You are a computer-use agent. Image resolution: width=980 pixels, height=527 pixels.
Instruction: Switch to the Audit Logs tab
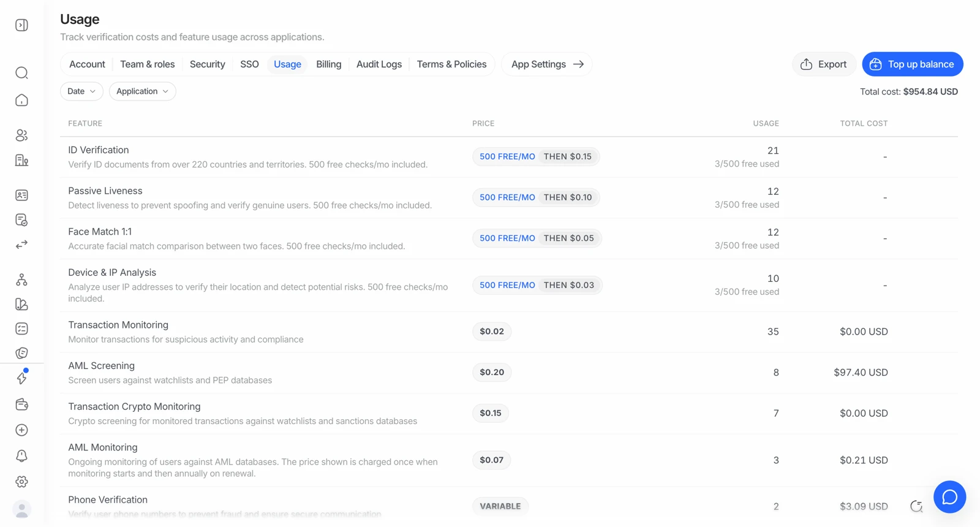(379, 64)
